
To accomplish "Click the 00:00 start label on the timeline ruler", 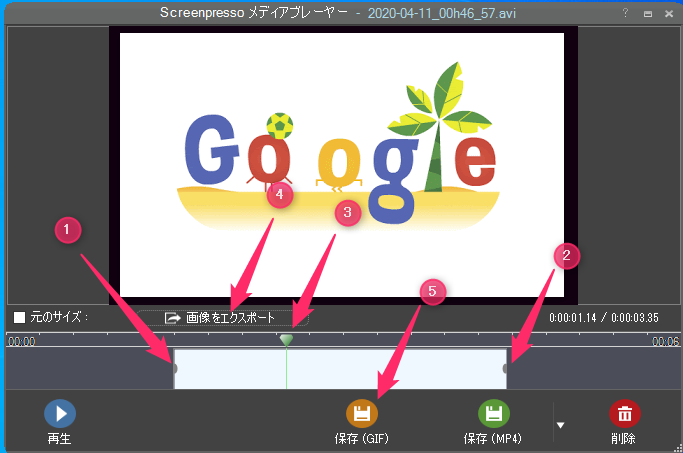I will (x=22, y=341).
